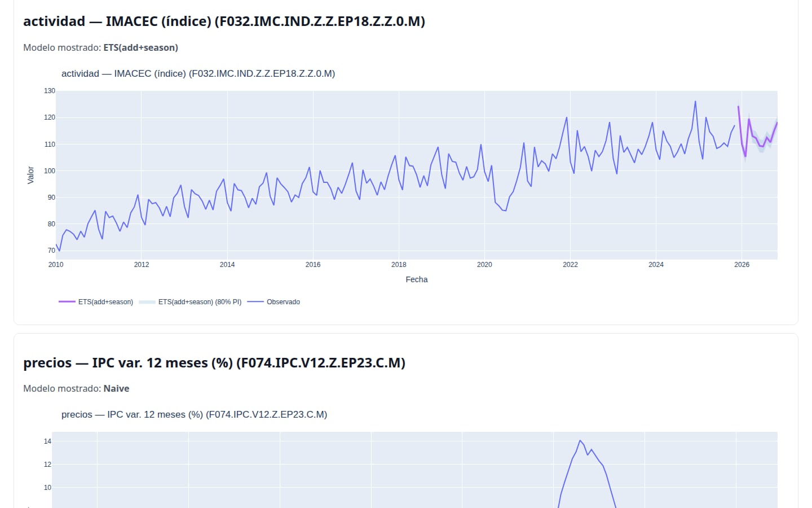The height and width of the screenshot is (508, 812).
Task: Click the 2020 x-axis tick label
Action: 484,265
